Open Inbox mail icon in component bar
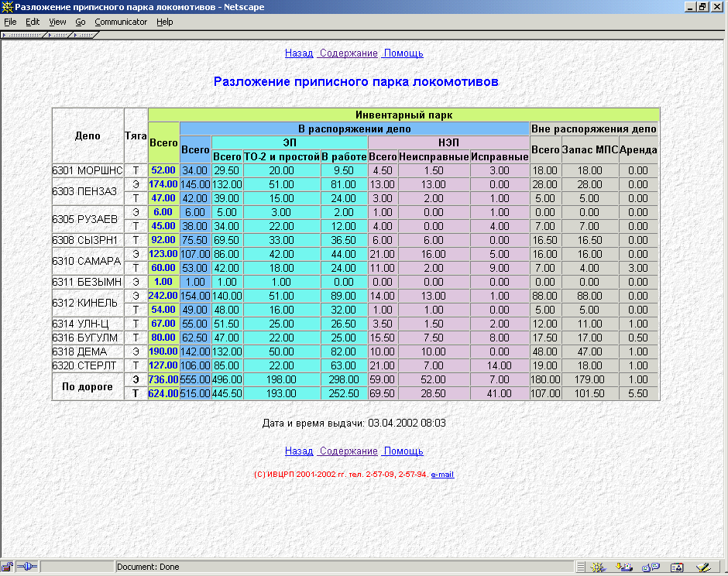The width and height of the screenshot is (728, 576). (x=623, y=567)
